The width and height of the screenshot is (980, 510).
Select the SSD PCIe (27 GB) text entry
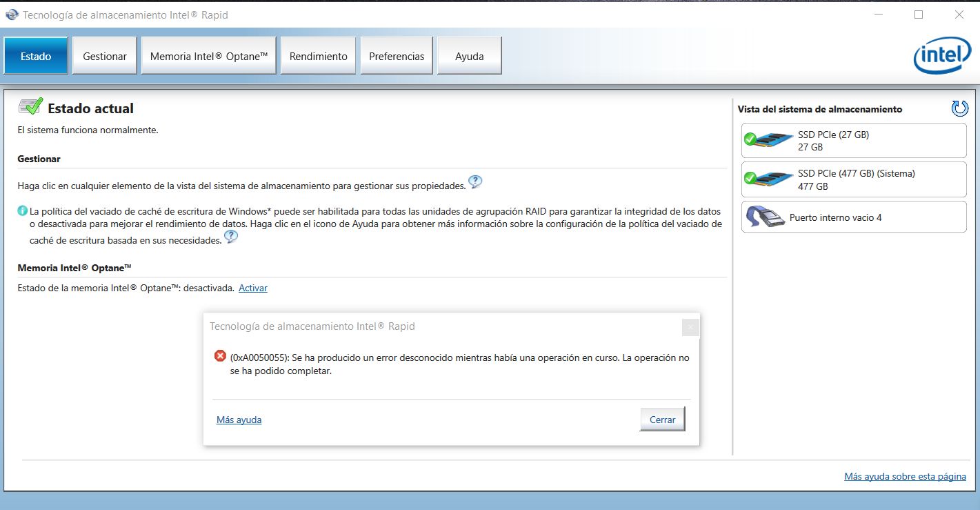[x=833, y=135]
